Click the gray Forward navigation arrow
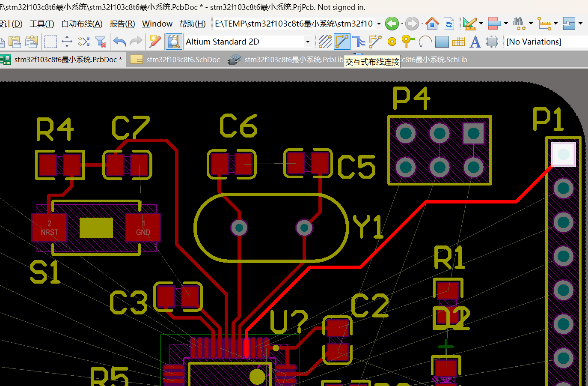This screenshot has width=588, height=386. [x=412, y=24]
